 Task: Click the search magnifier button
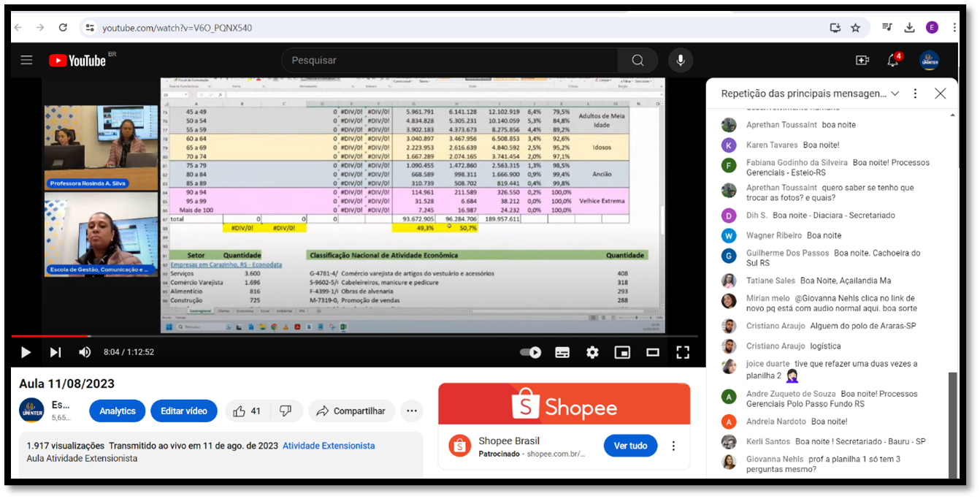coord(638,61)
